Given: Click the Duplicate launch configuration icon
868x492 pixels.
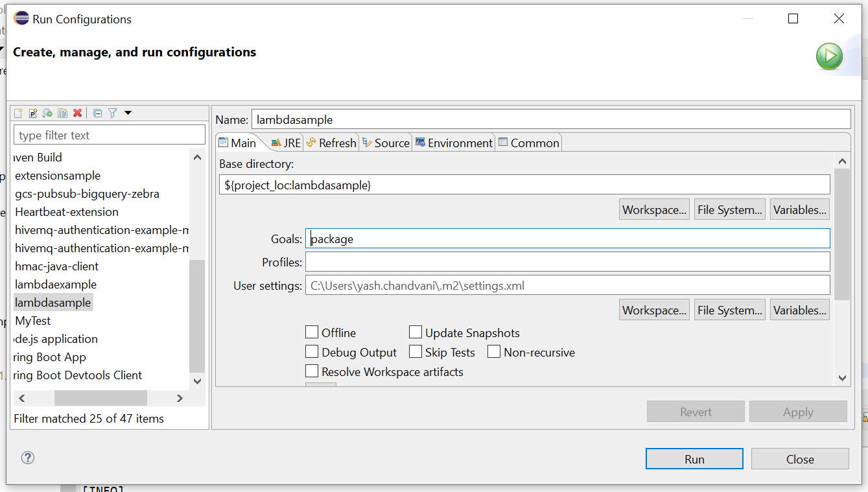Looking at the screenshot, I should (x=63, y=113).
